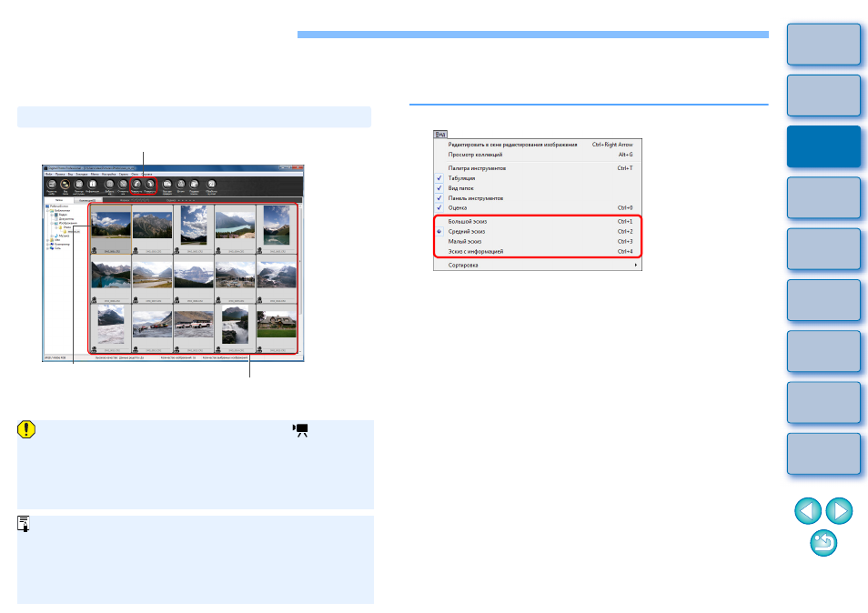Viewport: 868px width, 613px height.
Task: Open the Файл menu in DPP window
Action: 49,175
